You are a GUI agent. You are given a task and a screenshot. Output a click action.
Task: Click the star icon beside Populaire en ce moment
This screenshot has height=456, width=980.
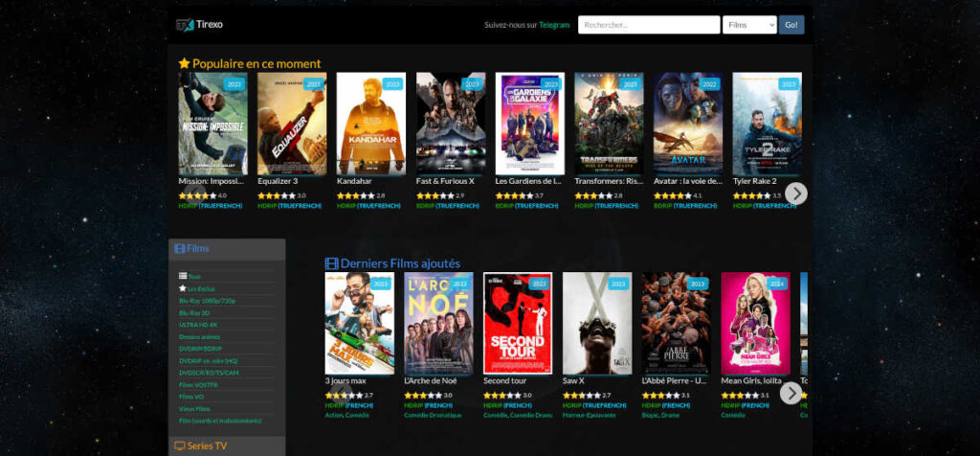click(x=184, y=63)
